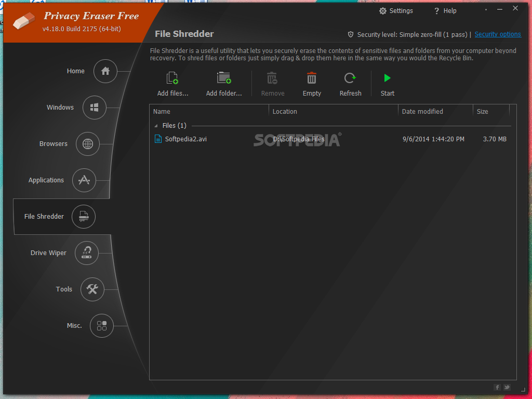Click the Remove trash icon
Screen dimensions: 532x399
272,78
